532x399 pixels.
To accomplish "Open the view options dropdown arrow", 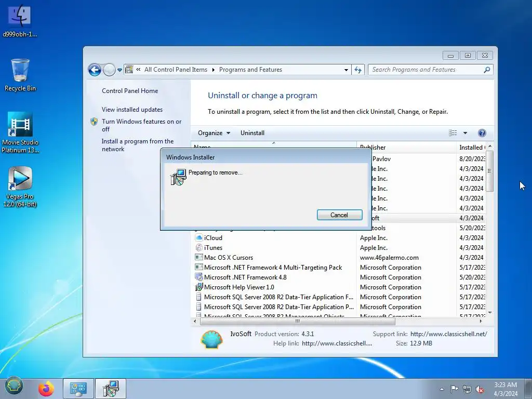I will click(x=465, y=133).
